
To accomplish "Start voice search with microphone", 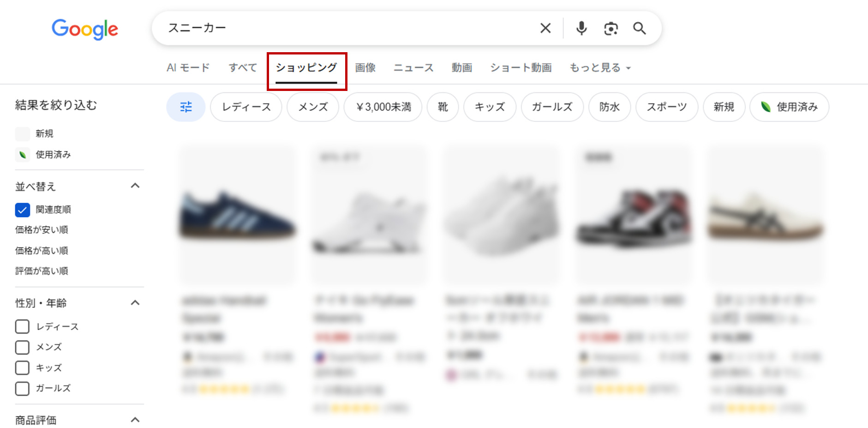I will [x=581, y=29].
